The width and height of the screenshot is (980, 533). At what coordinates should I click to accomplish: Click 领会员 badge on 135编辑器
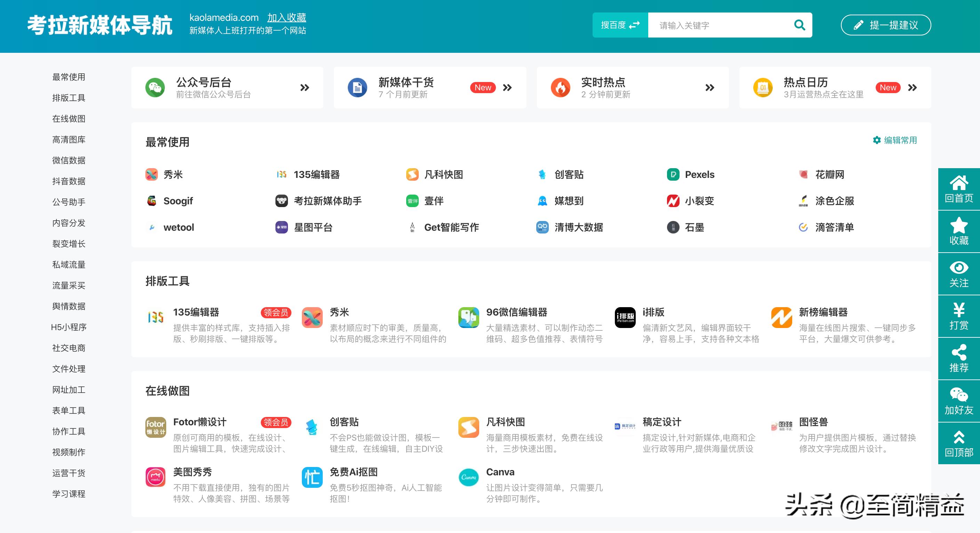(276, 312)
